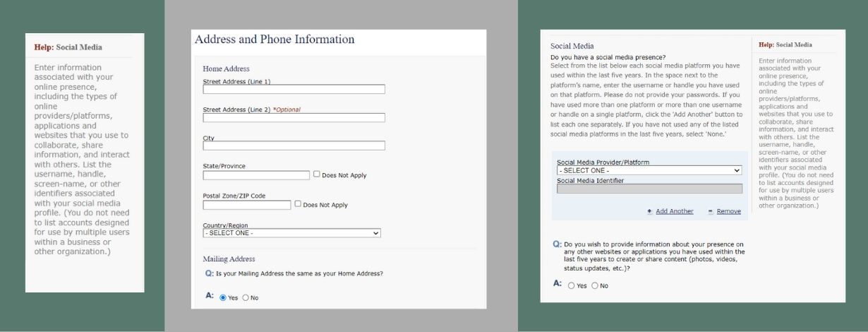The width and height of the screenshot is (868, 332).
Task: Click the plus icon beside Add Another
Action: click(x=649, y=211)
